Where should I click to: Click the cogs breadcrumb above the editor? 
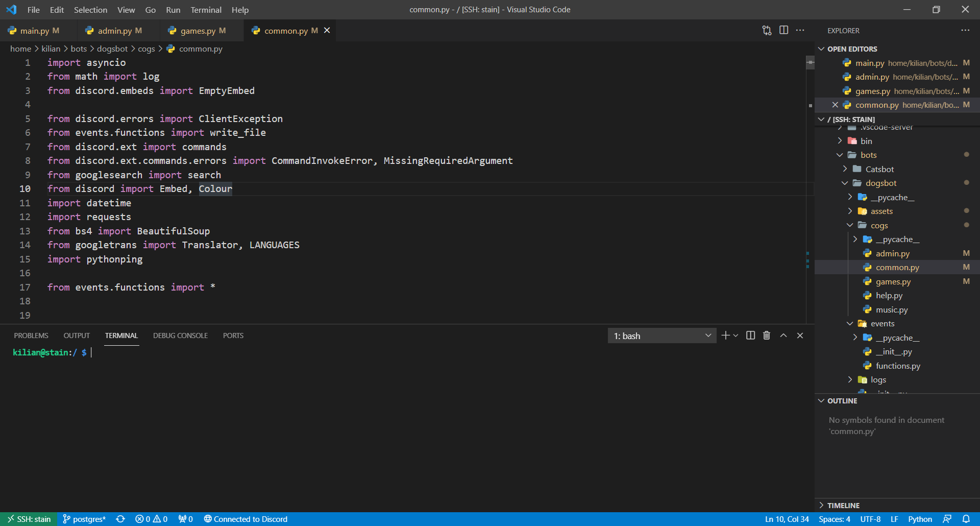pos(146,49)
